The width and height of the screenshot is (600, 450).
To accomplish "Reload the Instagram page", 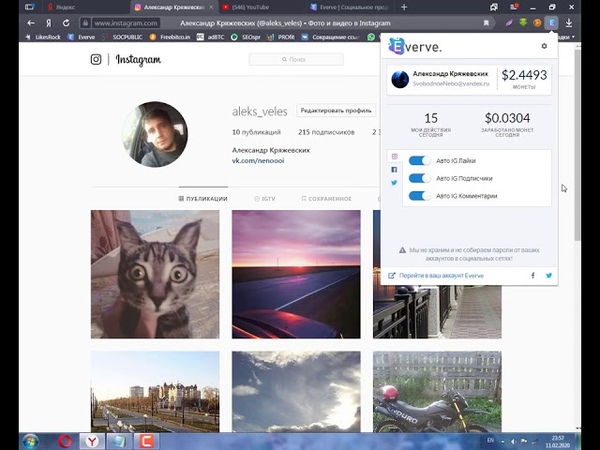I will 66,23.
